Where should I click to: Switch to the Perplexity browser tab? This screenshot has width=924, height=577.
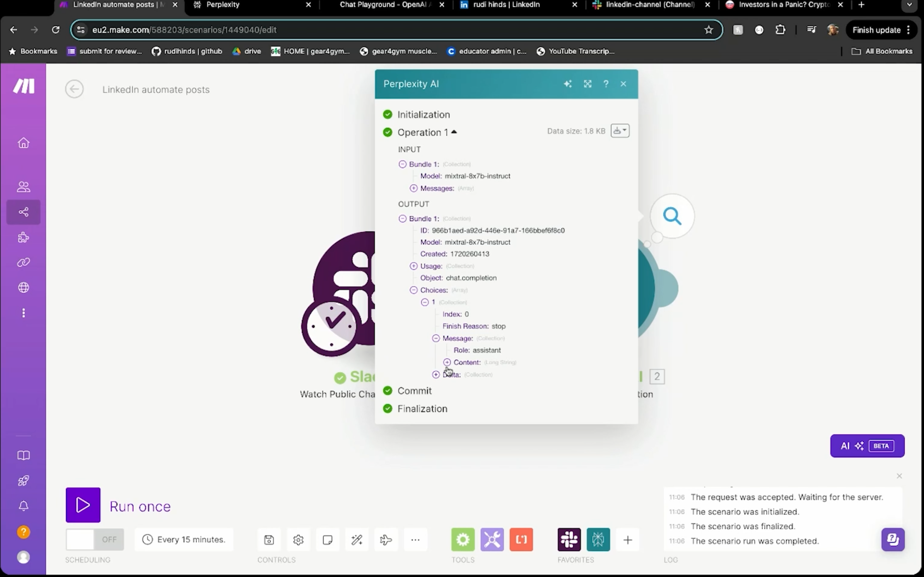223,5
